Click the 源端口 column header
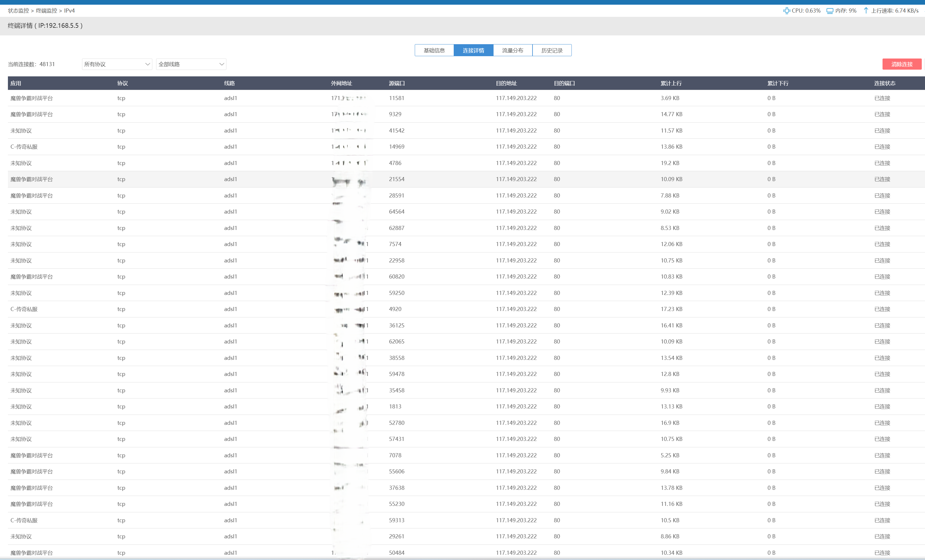The height and width of the screenshot is (560, 925). click(396, 83)
